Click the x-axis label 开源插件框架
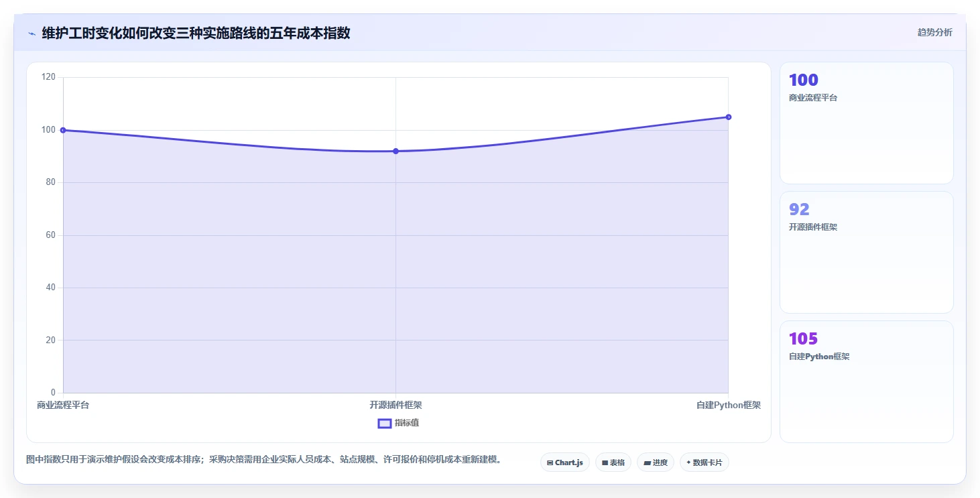This screenshot has height=498, width=980. (395, 405)
